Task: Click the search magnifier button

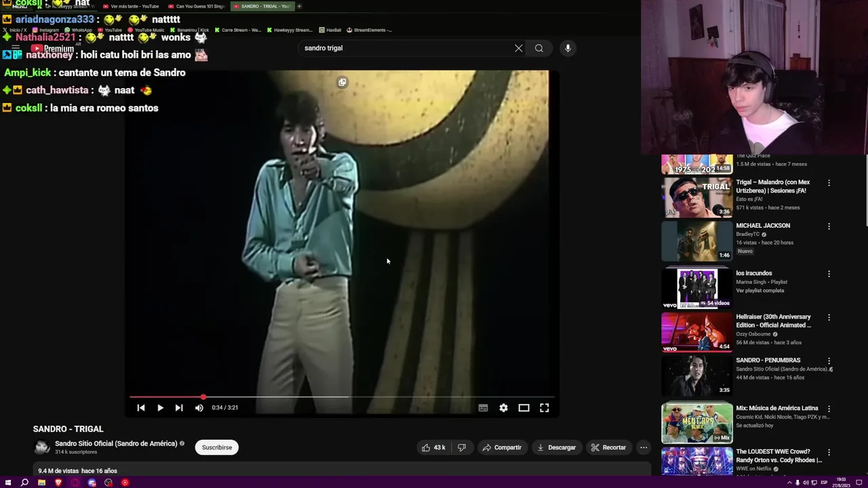Action: (539, 48)
